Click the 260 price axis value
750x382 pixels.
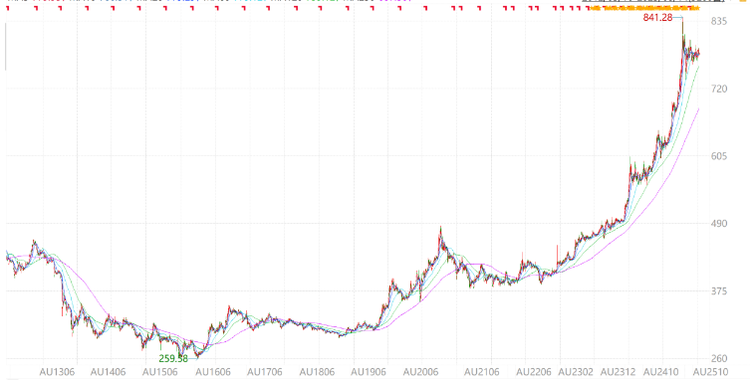coord(718,359)
